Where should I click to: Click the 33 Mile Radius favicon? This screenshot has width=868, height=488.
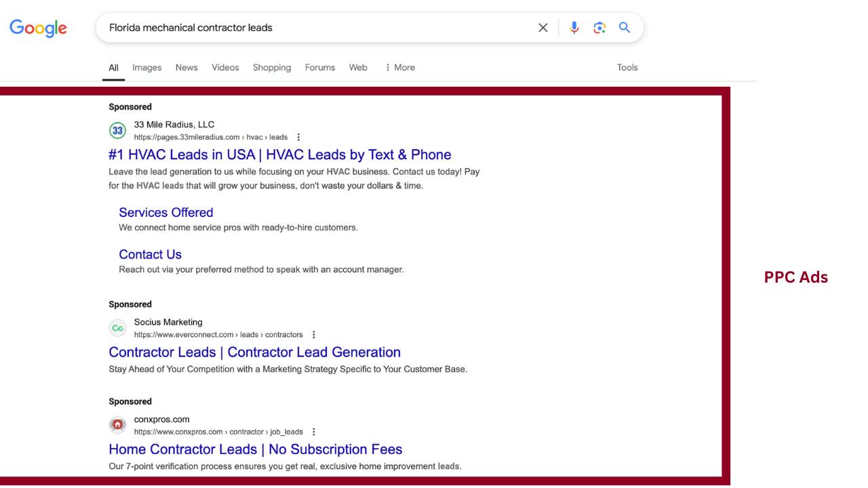118,130
